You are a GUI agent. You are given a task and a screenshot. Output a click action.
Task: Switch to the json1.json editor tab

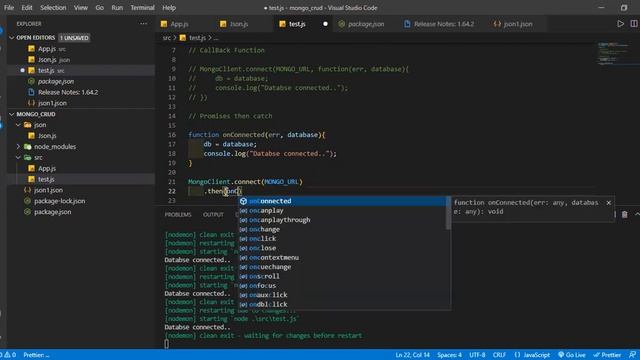click(x=517, y=24)
